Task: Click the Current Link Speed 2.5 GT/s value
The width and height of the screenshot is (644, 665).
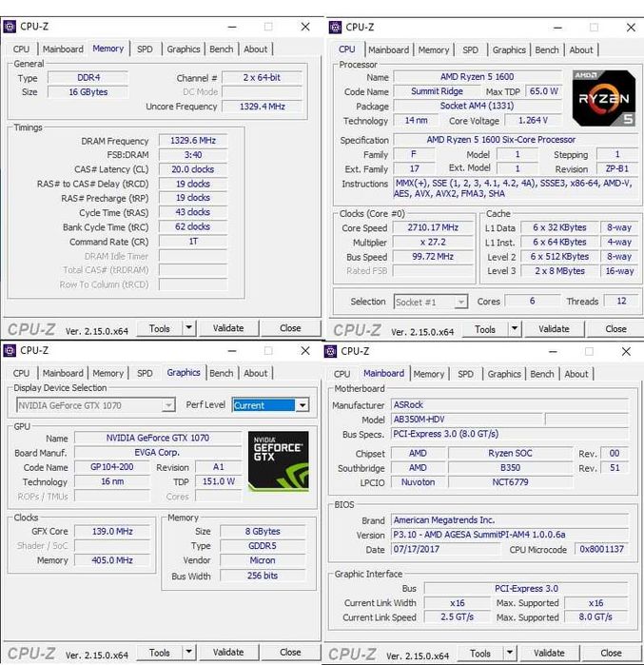Action: pyautogui.click(x=457, y=616)
